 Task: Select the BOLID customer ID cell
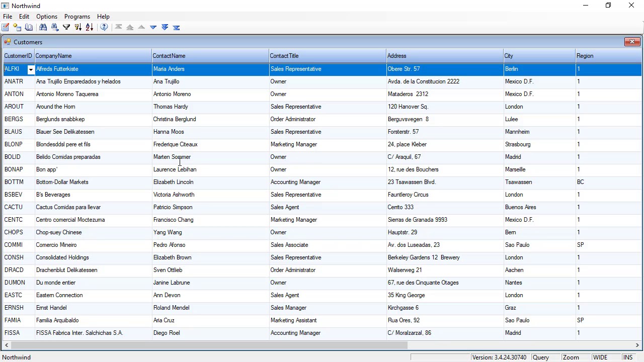point(19,157)
